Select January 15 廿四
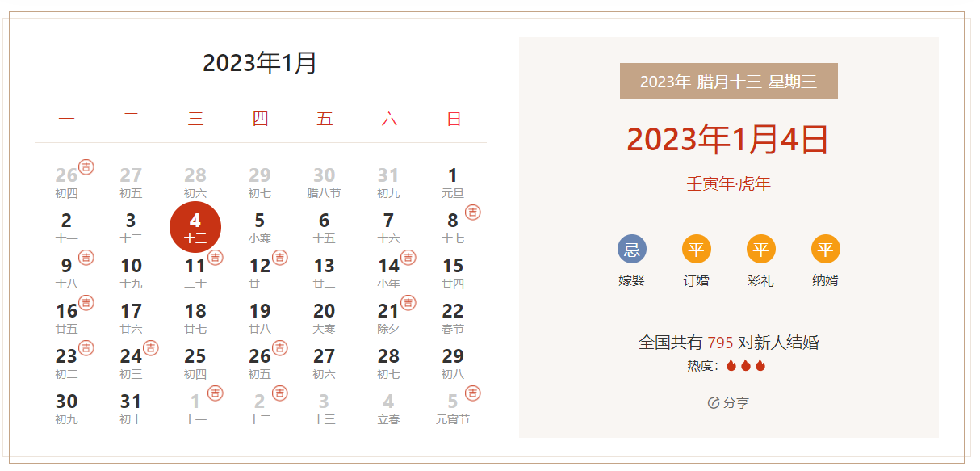 [453, 273]
